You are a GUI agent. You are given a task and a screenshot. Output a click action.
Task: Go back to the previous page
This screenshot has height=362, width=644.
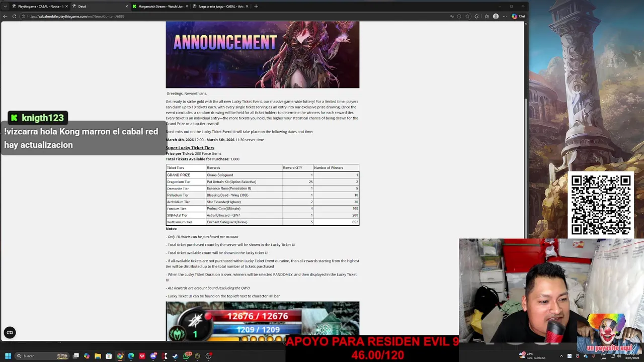point(5,16)
